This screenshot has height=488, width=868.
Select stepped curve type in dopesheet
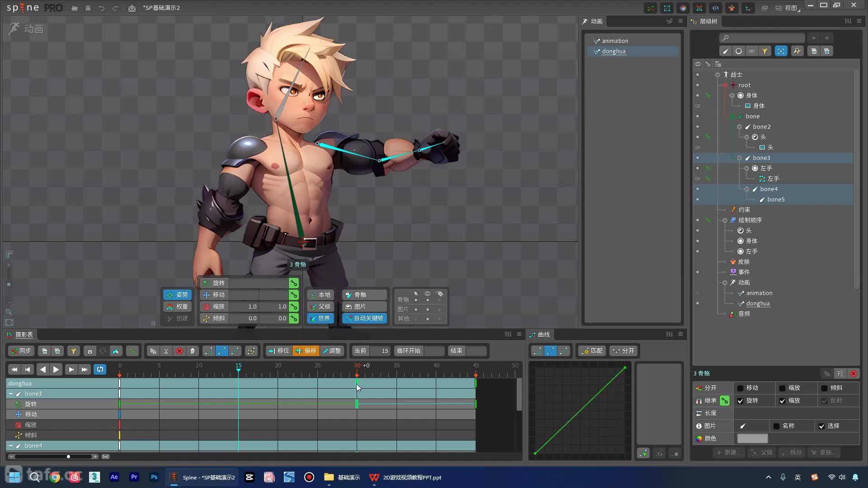[208, 351]
